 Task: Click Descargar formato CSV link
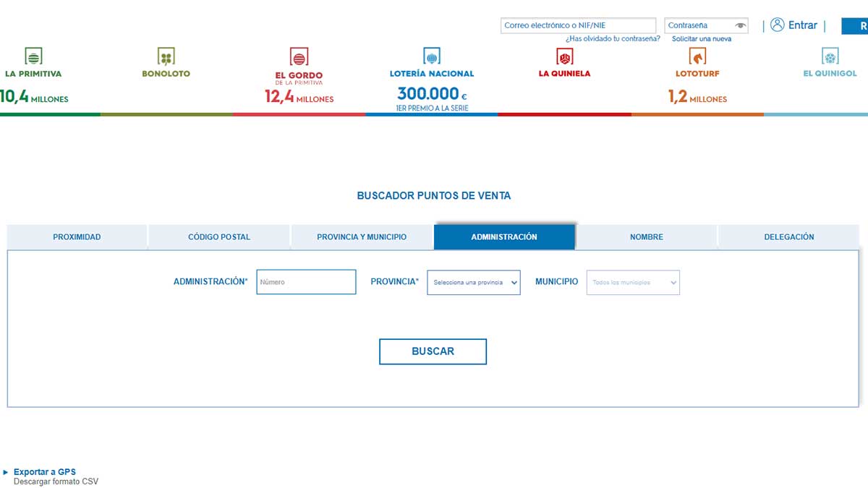(x=56, y=481)
